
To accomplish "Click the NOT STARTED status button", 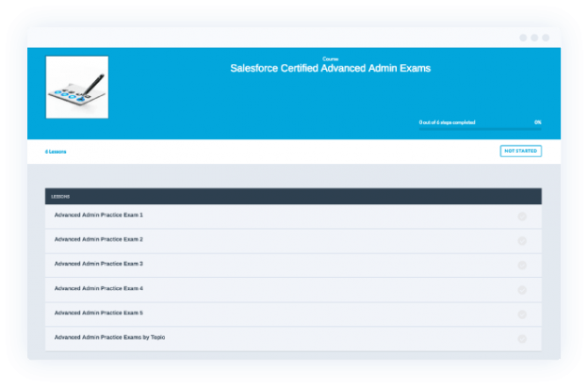I will tap(520, 151).
